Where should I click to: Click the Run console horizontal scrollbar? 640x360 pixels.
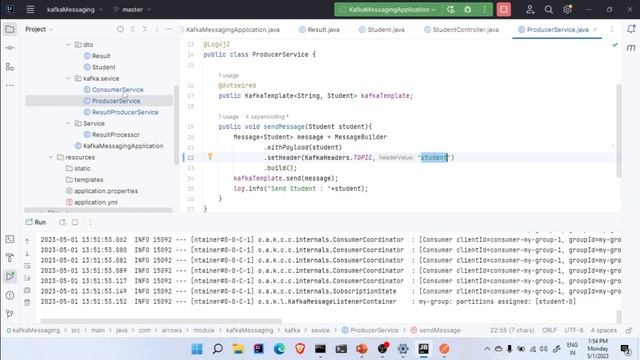pyautogui.click(x=161, y=321)
